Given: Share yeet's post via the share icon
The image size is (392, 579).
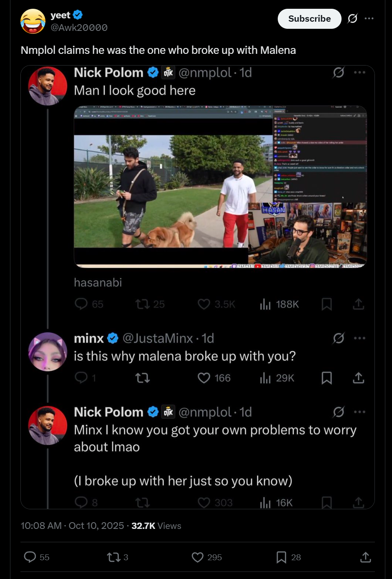Looking at the screenshot, I should (365, 557).
